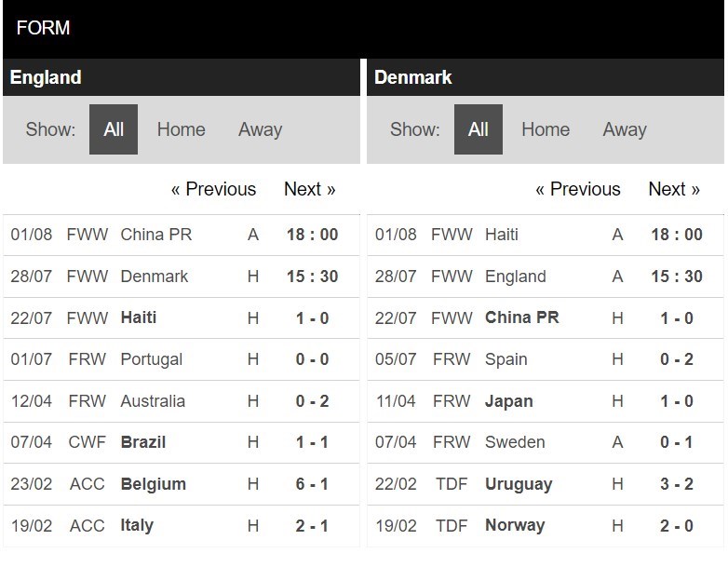Image resolution: width=728 pixels, height=567 pixels.
Task: Open England vs Haiti 1-0 match
Action: pos(313,318)
